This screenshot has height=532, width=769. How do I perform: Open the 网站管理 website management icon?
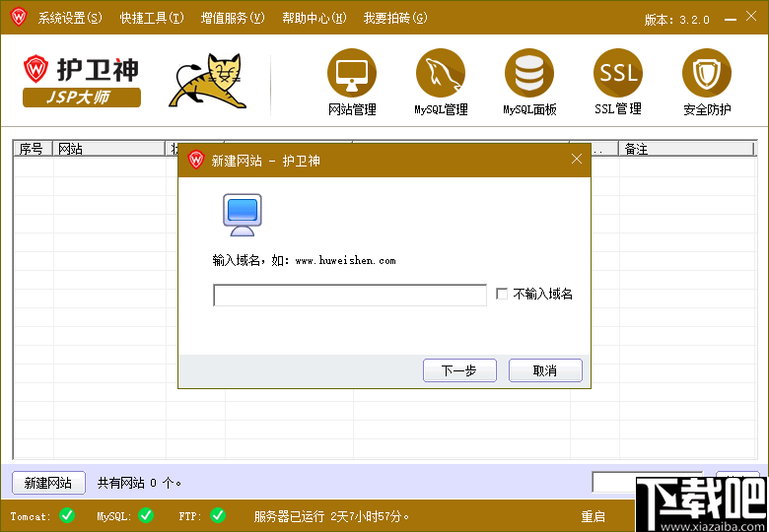[352, 73]
